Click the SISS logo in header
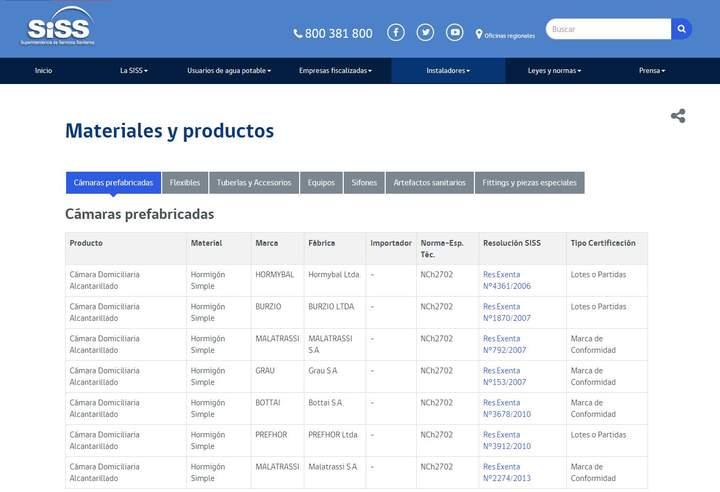The width and height of the screenshot is (720, 492). tap(59, 28)
